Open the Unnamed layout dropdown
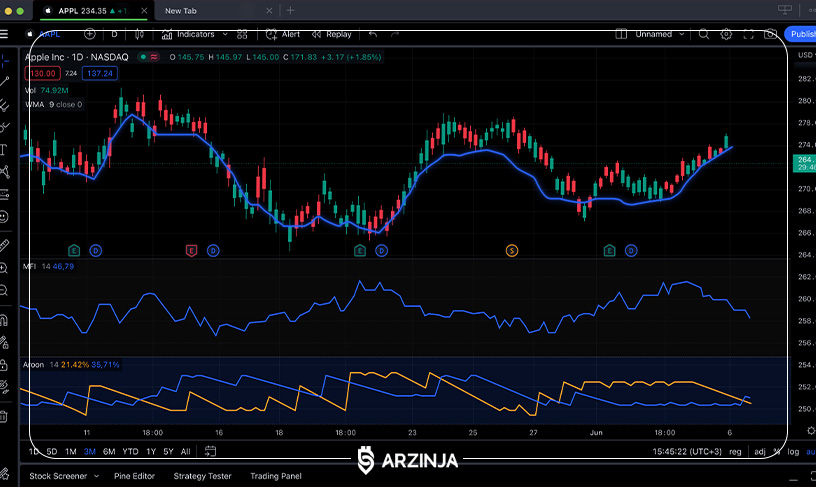The width and height of the screenshot is (816, 487). [659, 34]
